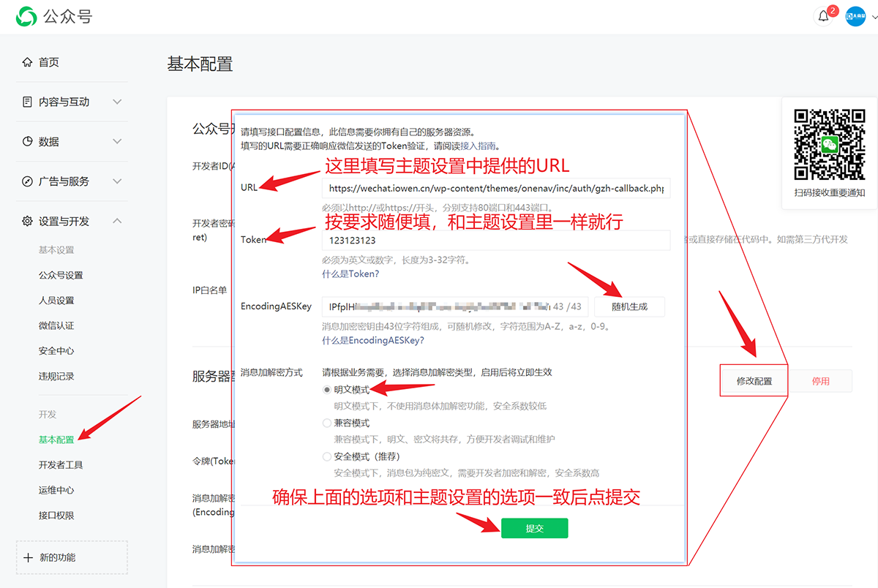The width and height of the screenshot is (878, 588).
Task: Open 开发者工具 in sidebar
Action: pyautogui.click(x=61, y=465)
